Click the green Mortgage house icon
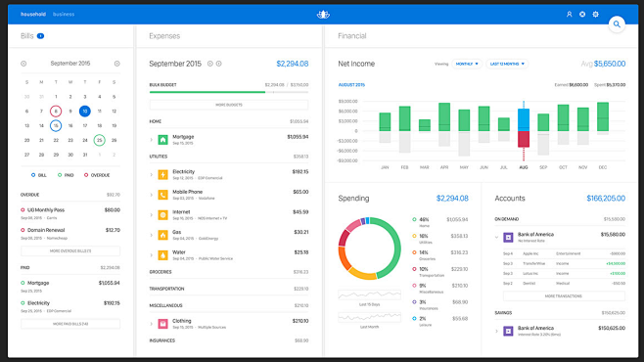 tap(163, 140)
